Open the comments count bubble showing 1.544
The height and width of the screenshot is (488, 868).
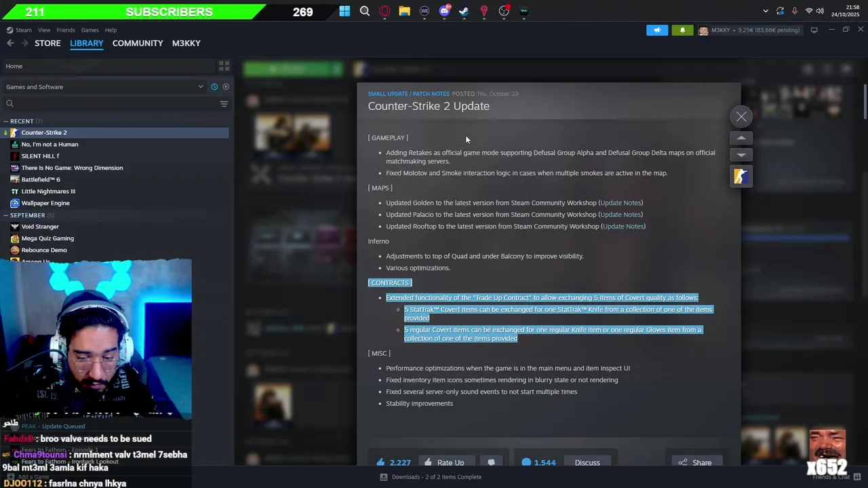[539, 462]
